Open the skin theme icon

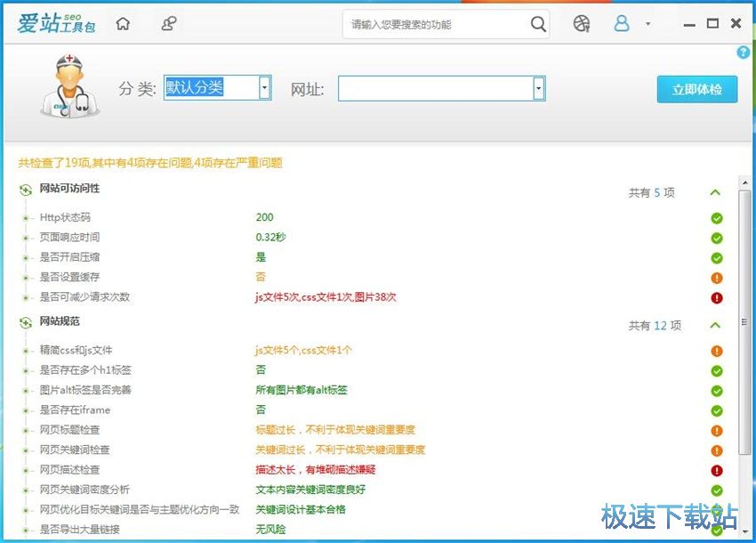point(582,23)
